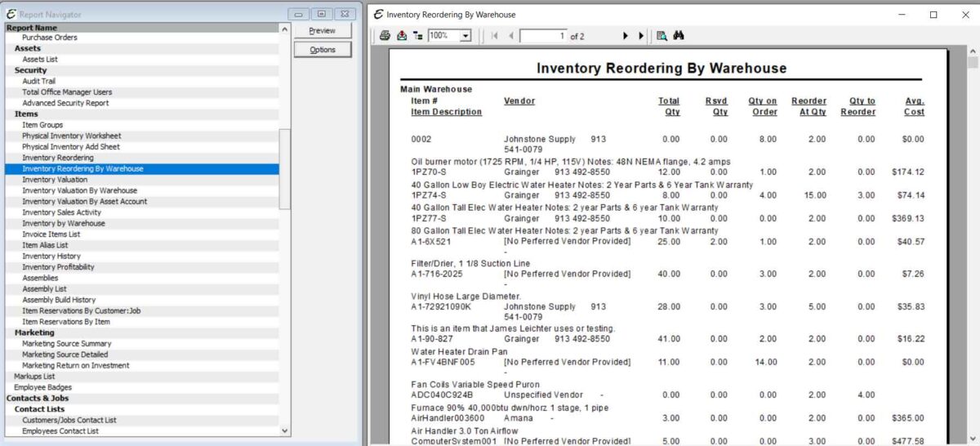Click the Security category heading

31,70
